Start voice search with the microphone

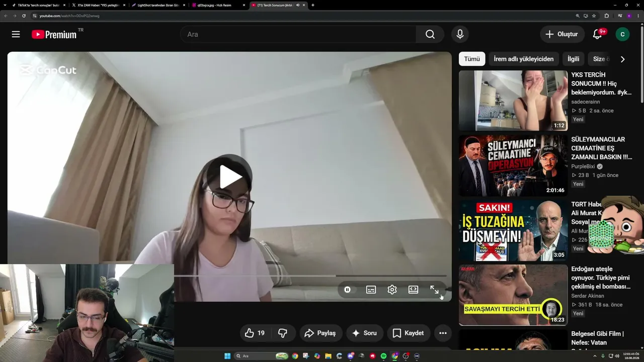460,34
